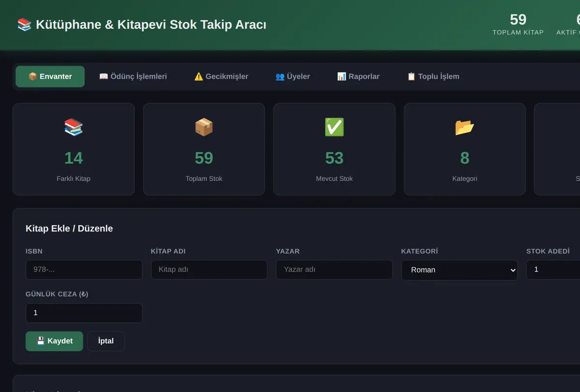Click the green checkmark icon in Mevcut Stok card
This screenshot has height=392, width=580.
[334, 127]
